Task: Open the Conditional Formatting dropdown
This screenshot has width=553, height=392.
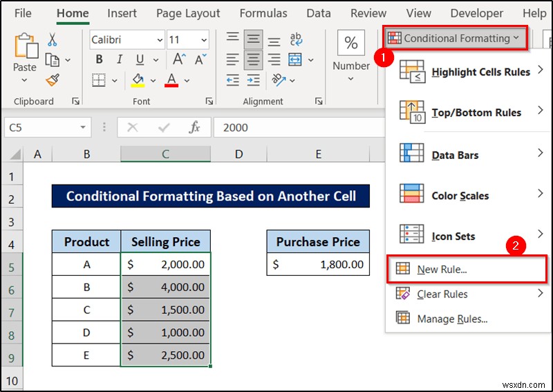Action: [455, 38]
